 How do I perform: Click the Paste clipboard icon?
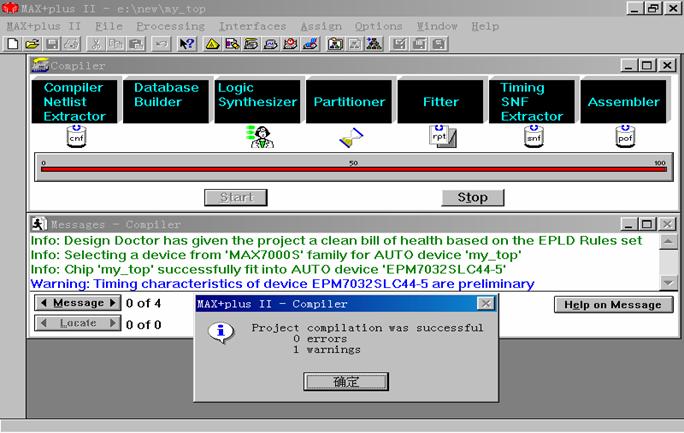click(136, 44)
